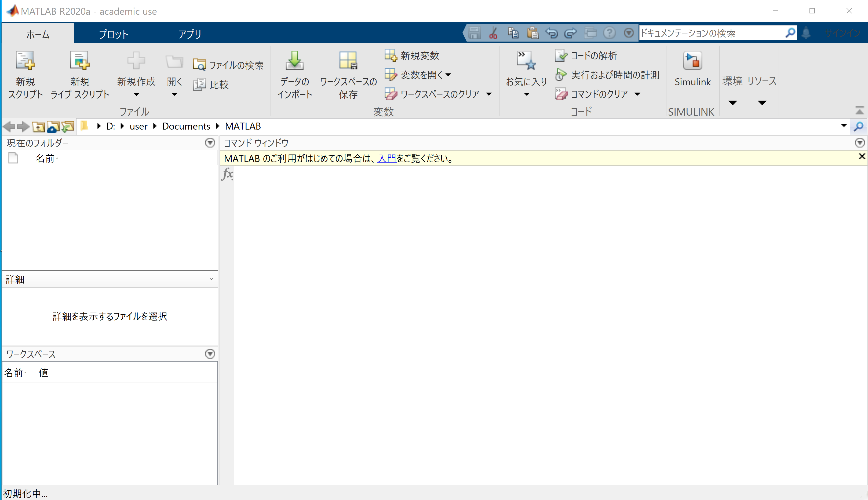868x500 pixels.
Task: Collapse the toolstrip with the minimize arrow
Action: pyautogui.click(x=859, y=110)
